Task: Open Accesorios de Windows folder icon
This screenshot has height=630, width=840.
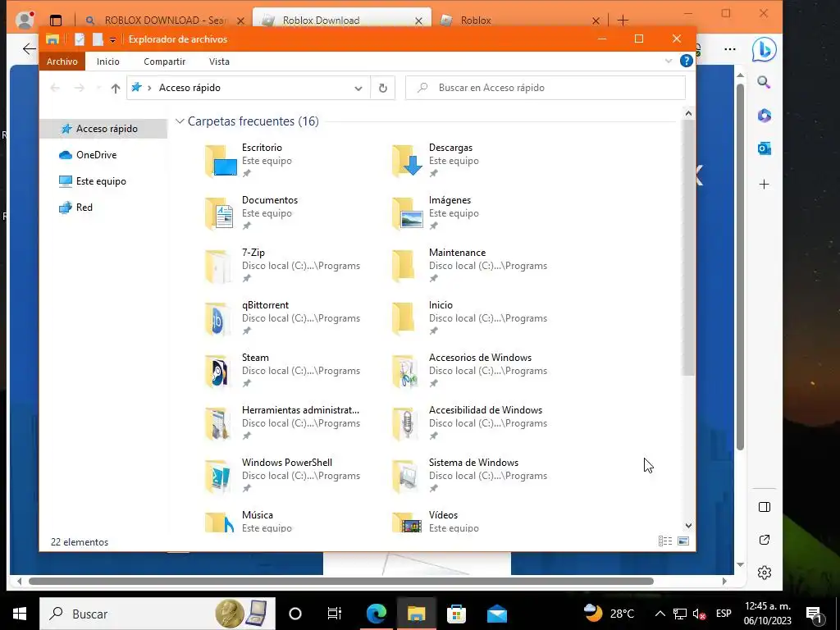Action: pyautogui.click(x=405, y=370)
